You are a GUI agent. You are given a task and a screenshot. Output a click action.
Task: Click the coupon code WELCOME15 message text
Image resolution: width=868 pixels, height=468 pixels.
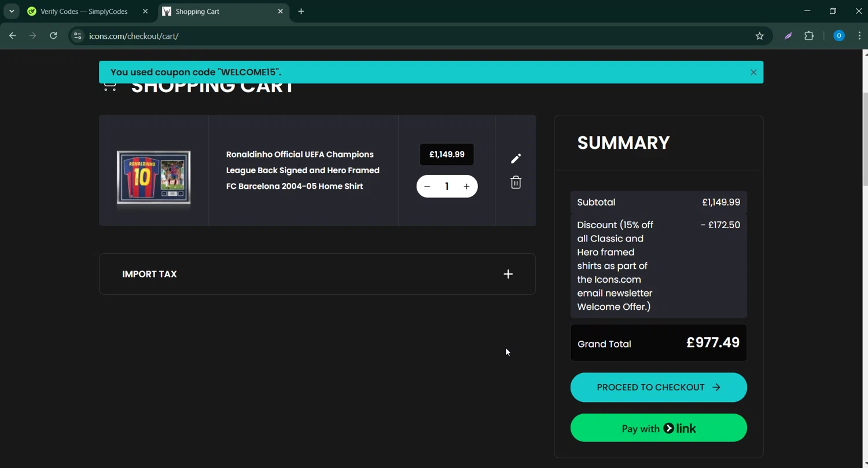[x=196, y=72]
